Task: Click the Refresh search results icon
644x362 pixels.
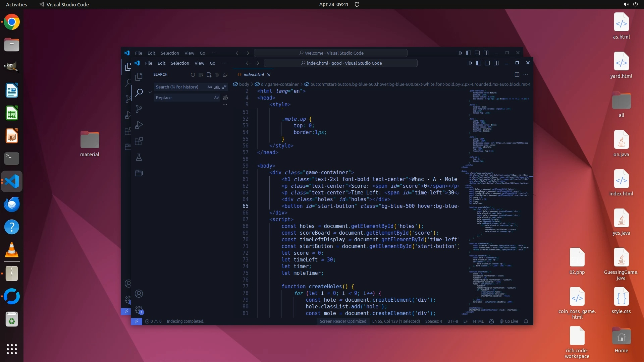Action: 193,75
